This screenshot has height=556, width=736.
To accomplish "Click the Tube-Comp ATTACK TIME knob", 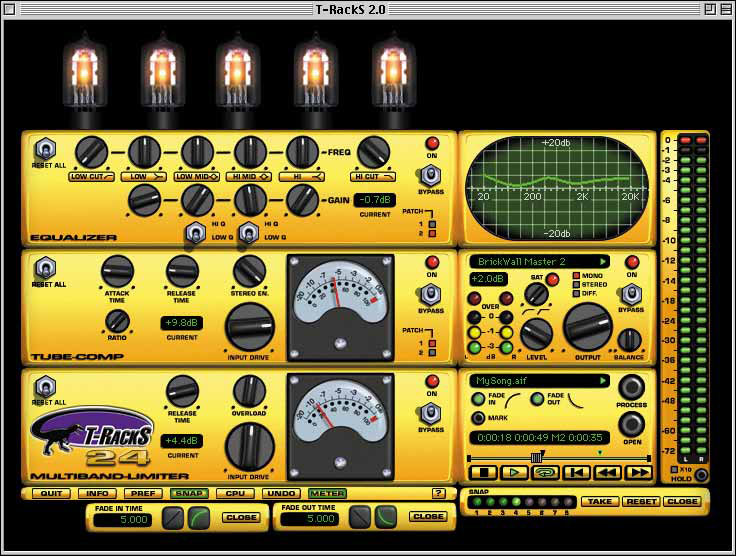I will (117, 272).
